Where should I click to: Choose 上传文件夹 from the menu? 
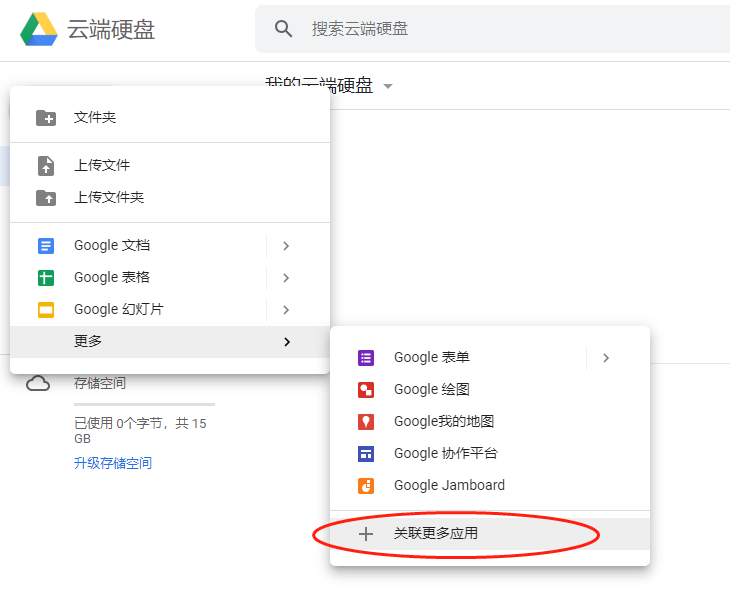(x=170, y=198)
